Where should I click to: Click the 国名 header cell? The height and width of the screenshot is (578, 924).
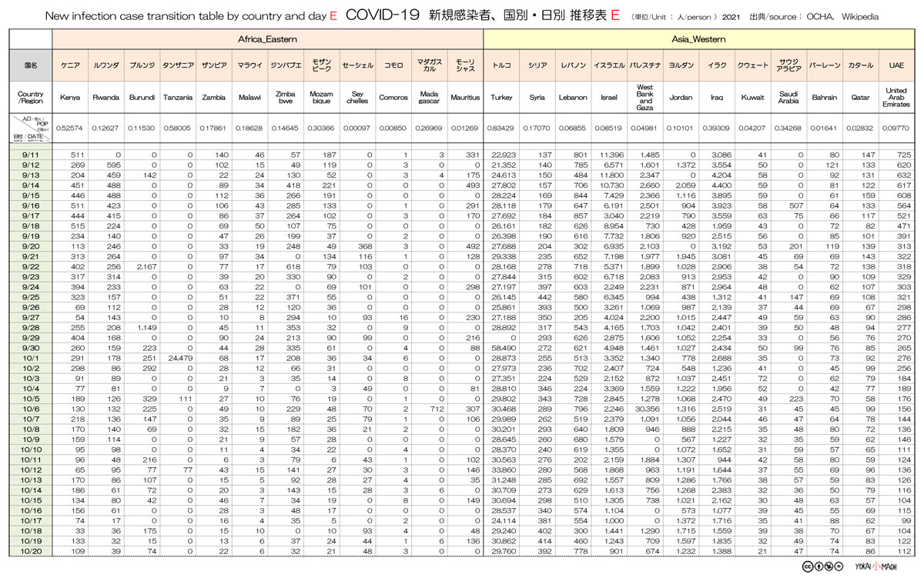[x=31, y=66]
